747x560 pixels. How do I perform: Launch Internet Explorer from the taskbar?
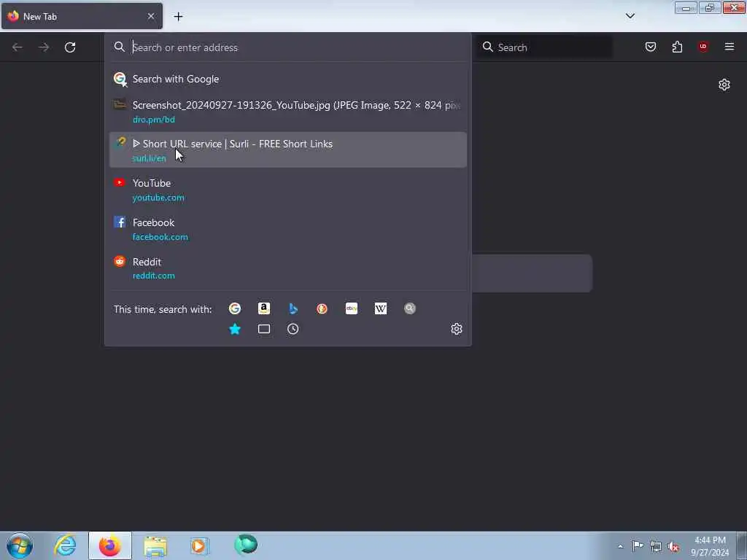65,545
